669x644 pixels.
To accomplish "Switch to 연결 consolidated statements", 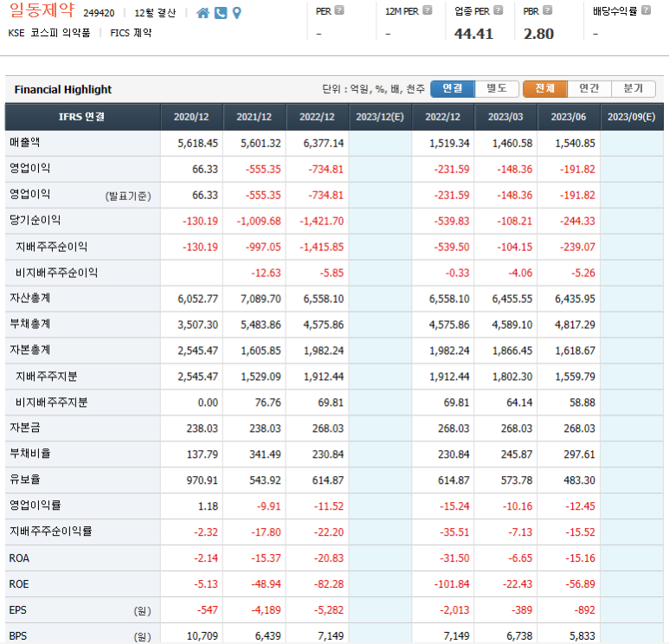I will click(x=453, y=89).
